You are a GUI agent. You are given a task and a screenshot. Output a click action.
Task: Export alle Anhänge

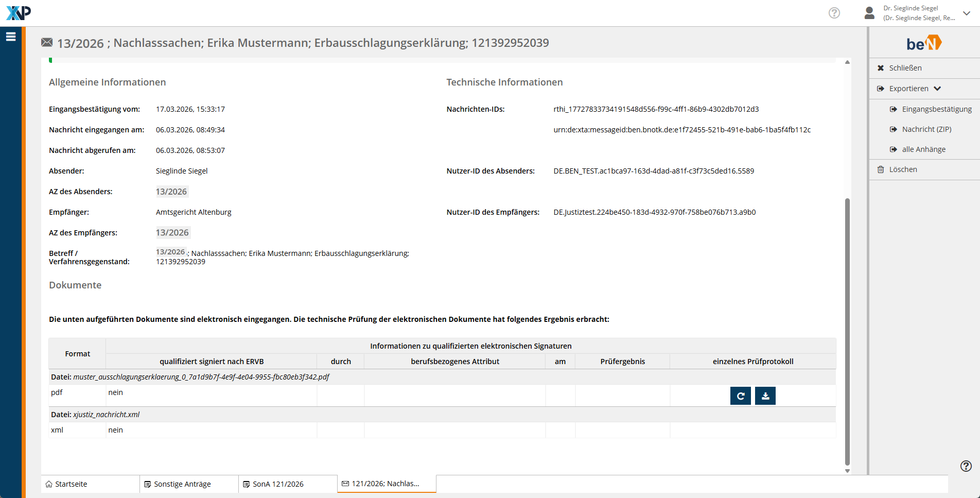point(923,149)
